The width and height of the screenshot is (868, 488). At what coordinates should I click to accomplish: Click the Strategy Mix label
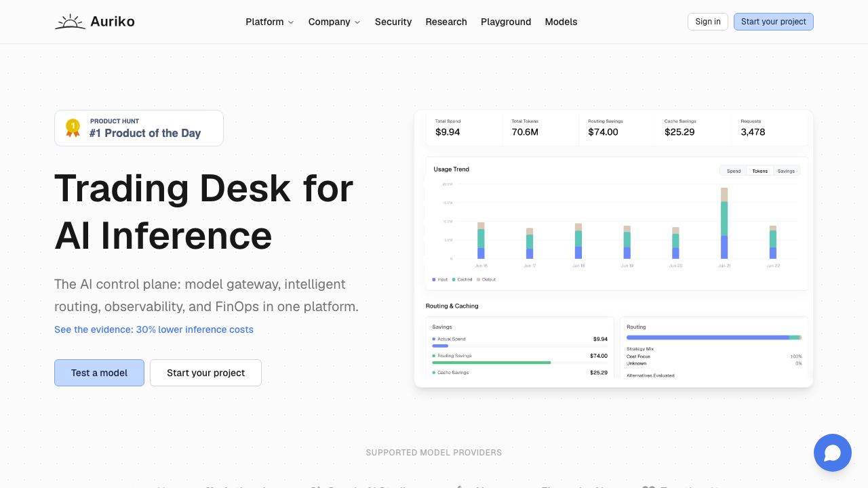tap(640, 349)
